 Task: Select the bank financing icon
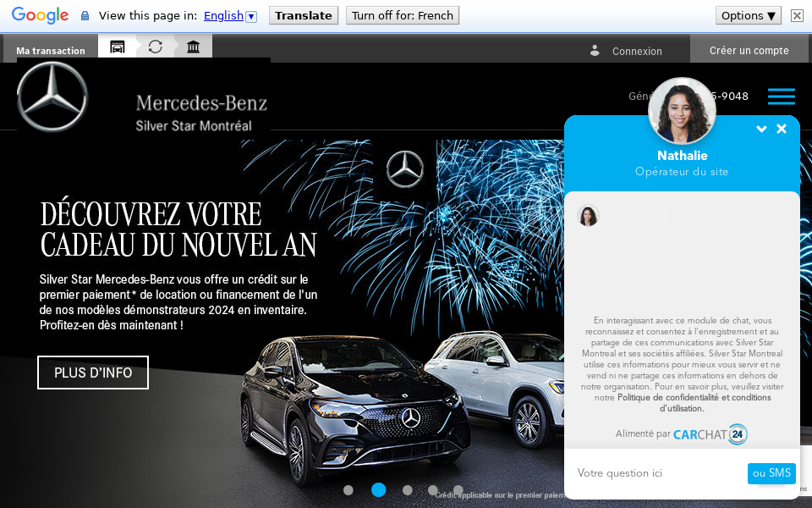(193, 47)
